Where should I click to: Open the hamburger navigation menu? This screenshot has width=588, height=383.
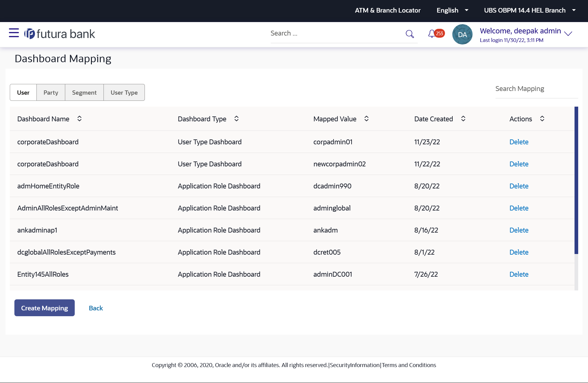coord(14,33)
